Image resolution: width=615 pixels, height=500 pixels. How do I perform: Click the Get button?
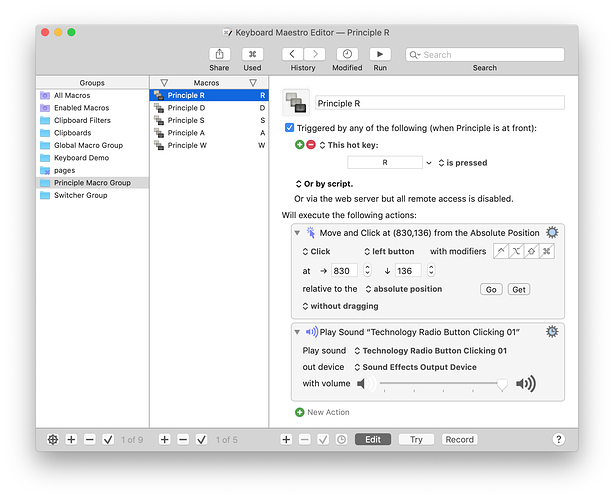coord(519,289)
